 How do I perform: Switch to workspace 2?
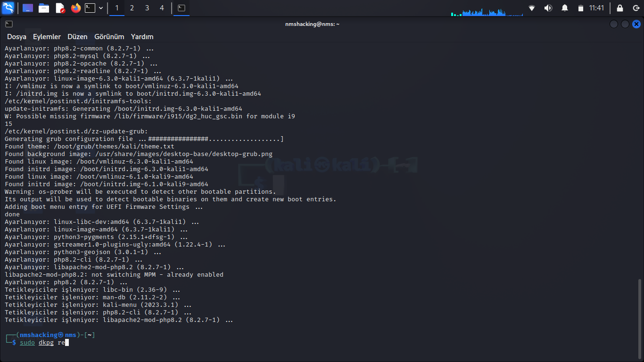(x=132, y=8)
